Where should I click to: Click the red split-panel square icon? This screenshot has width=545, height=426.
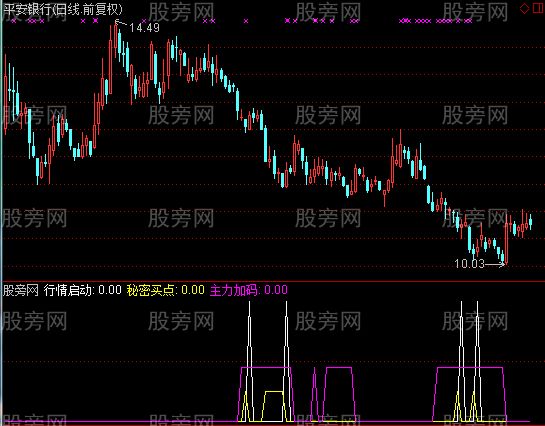click(x=539, y=8)
